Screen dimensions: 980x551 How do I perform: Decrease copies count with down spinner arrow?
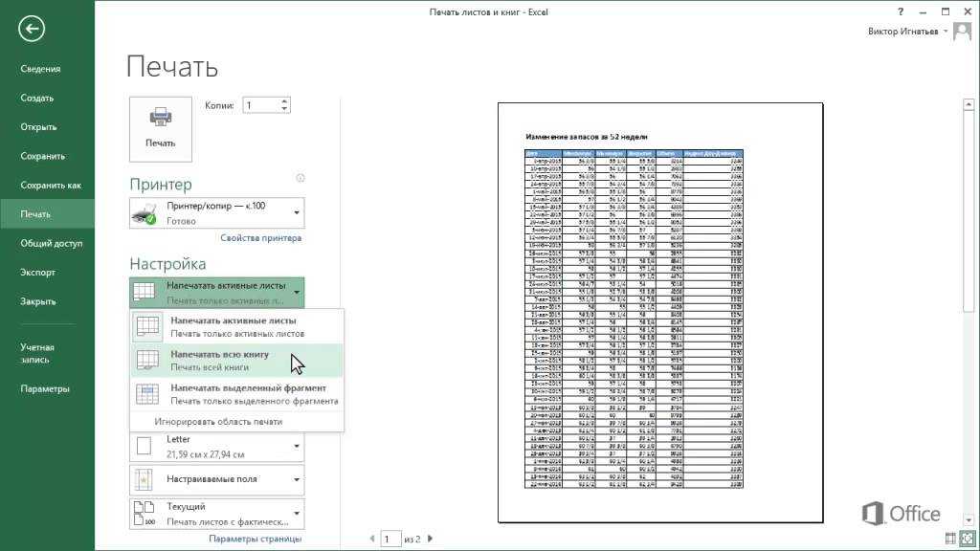pos(284,109)
